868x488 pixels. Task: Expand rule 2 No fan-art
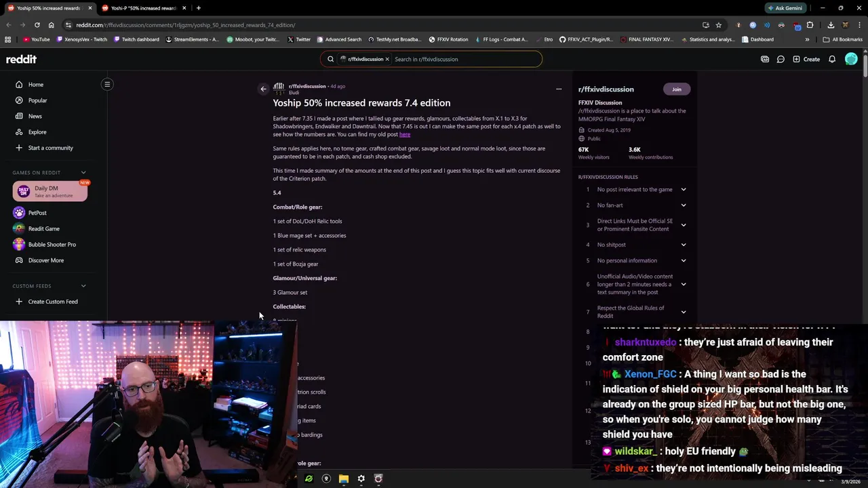(x=683, y=205)
